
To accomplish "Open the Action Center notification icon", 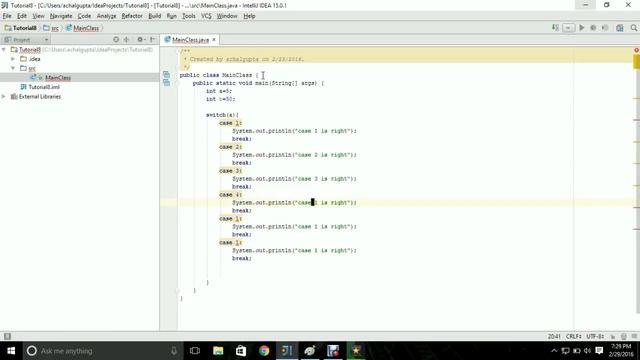I will [x=599, y=351].
